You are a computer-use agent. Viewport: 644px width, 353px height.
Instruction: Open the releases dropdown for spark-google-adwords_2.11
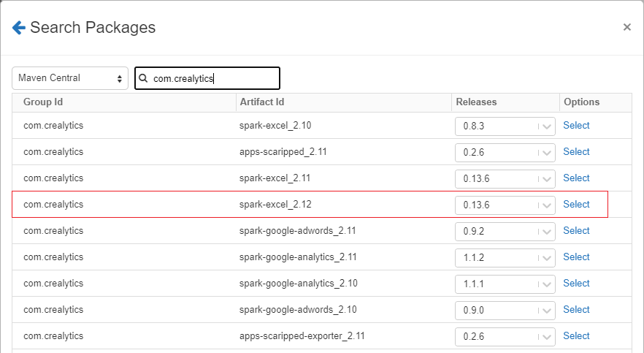click(505, 232)
